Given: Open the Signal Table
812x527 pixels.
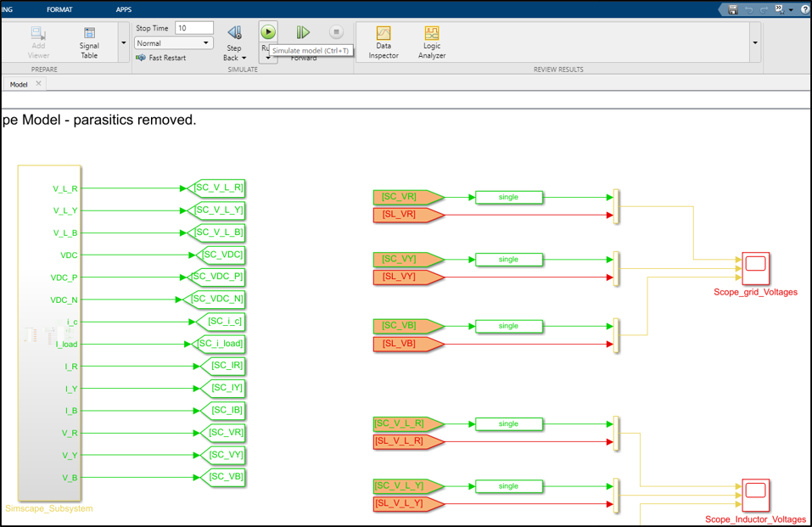Looking at the screenshot, I should coord(89,42).
